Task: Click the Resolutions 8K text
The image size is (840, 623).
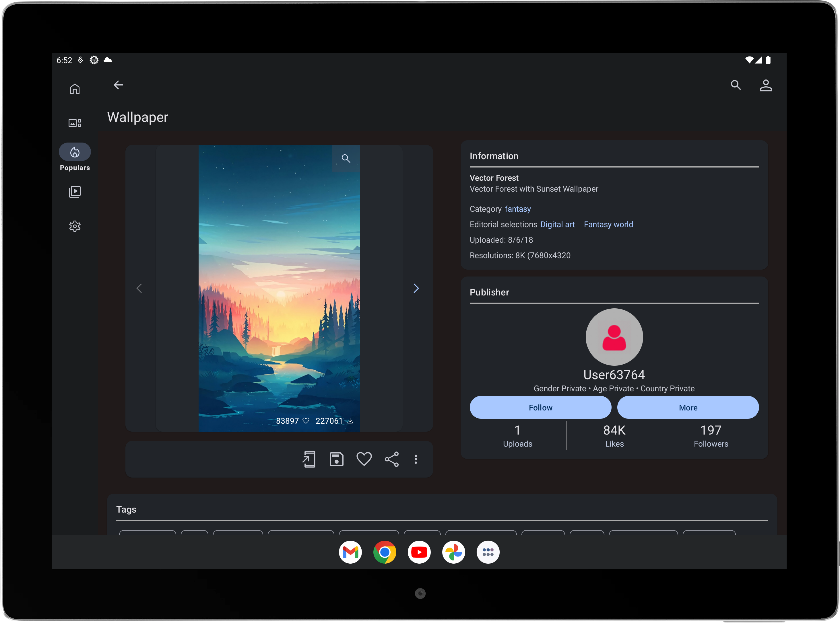Action: pyautogui.click(x=520, y=255)
